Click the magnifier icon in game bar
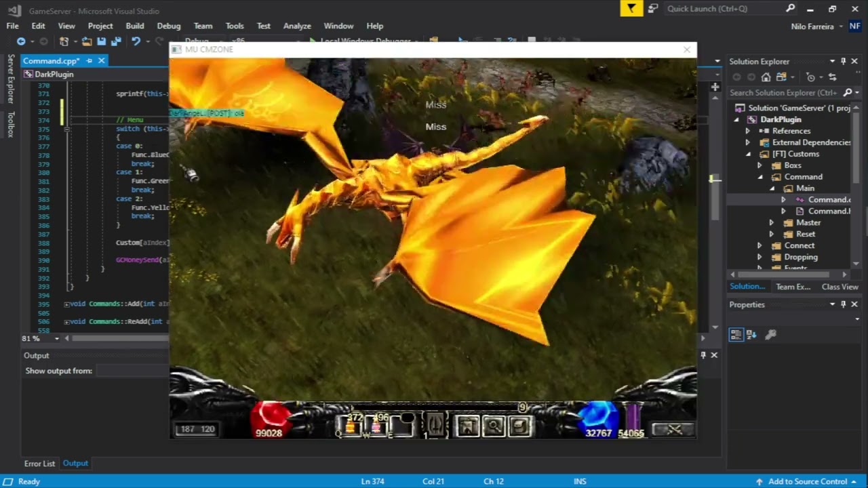This screenshot has width=868, height=488. [x=494, y=426]
